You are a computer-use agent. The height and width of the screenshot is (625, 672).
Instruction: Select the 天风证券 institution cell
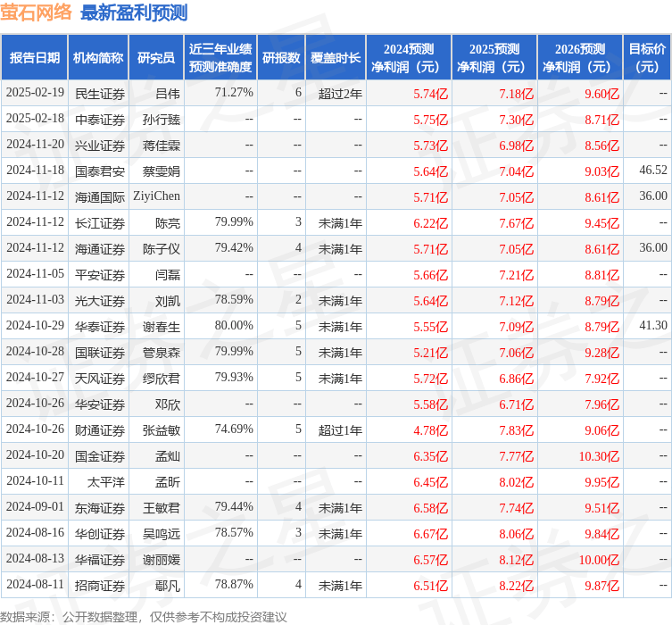pyautogui.click(x=100, y=378)
